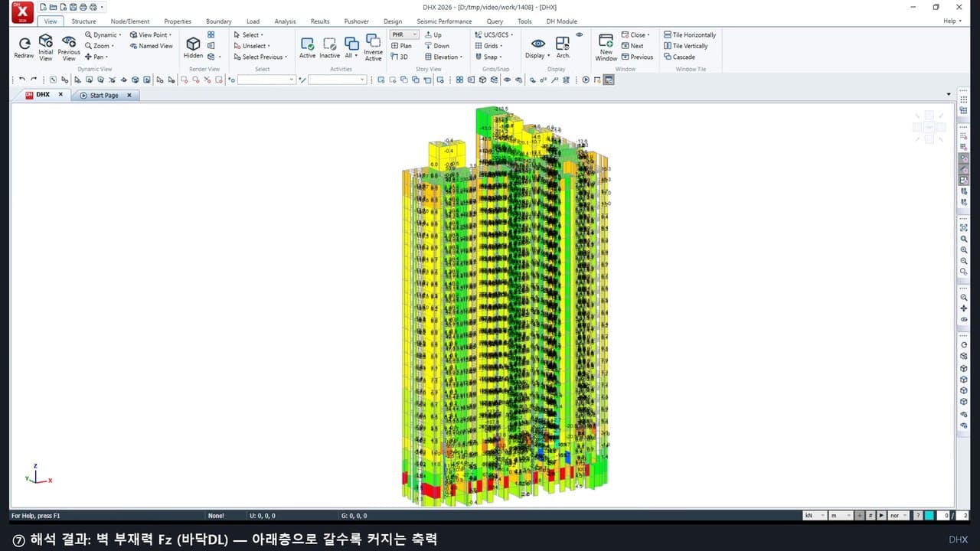The image size is (980, 551).
Task: Open the Display options
Action: (538, 47)
